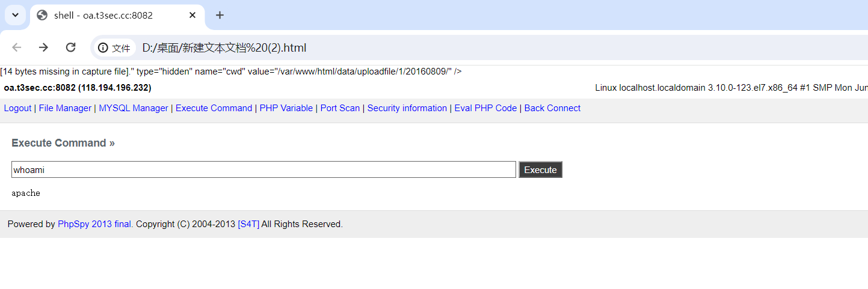This screenshot has height=289, width=868.
Task: Expand the tab search dropdown chevron
Action: point(16,15)
